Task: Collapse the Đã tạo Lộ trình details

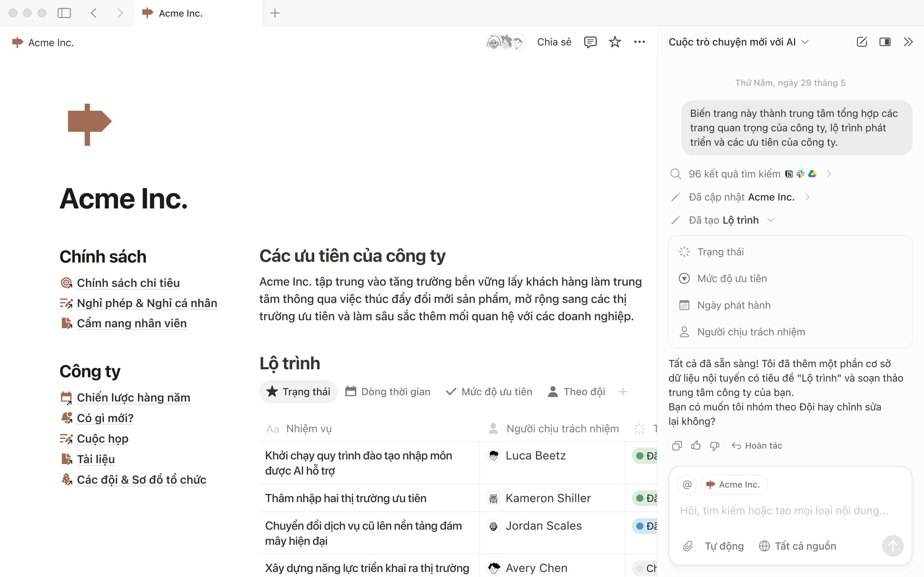Action: coord(771,220)
